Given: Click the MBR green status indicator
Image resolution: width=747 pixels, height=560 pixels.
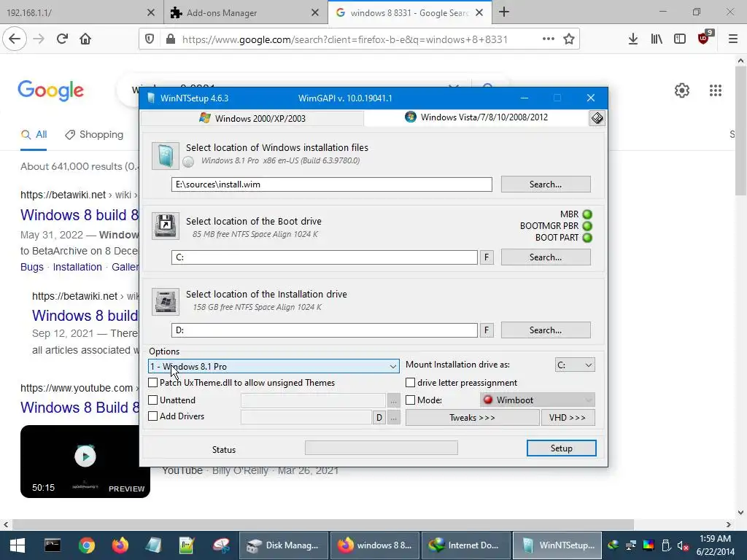Looking at the screenshot, I should coord(587,214).
